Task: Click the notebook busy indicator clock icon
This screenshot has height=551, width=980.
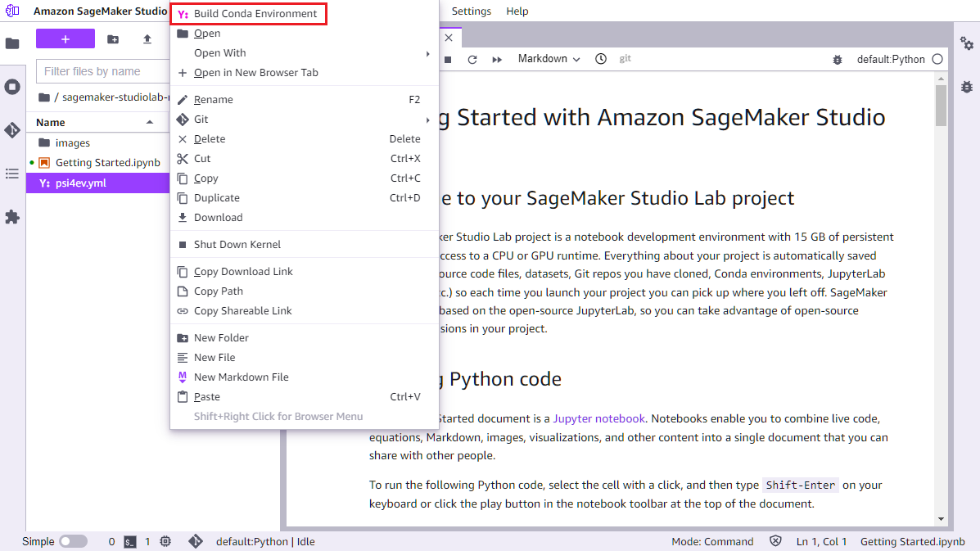Action: point(601,58)
